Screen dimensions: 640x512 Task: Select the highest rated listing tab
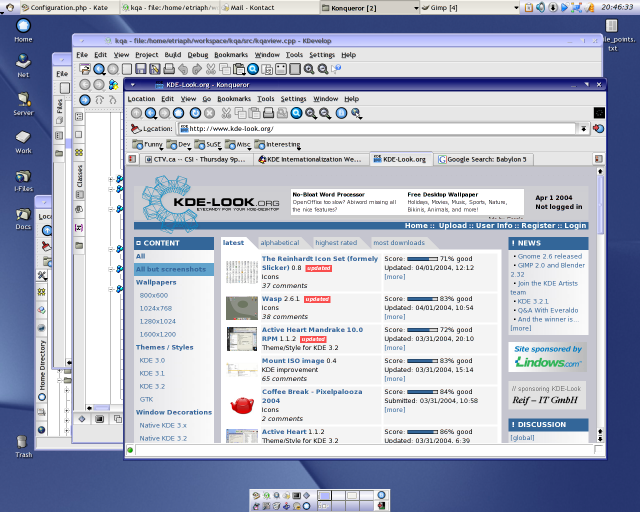pyautogui.click(x=336, y=243)
